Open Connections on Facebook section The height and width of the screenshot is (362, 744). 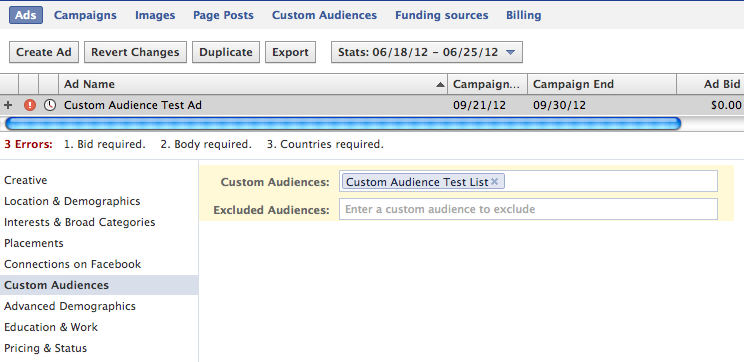pos(73,264)
